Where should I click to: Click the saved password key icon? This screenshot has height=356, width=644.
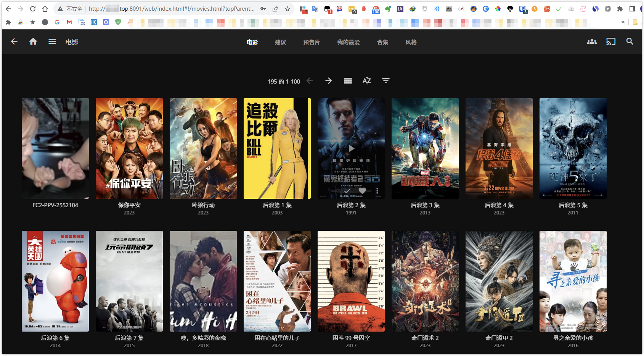point(263,9)
